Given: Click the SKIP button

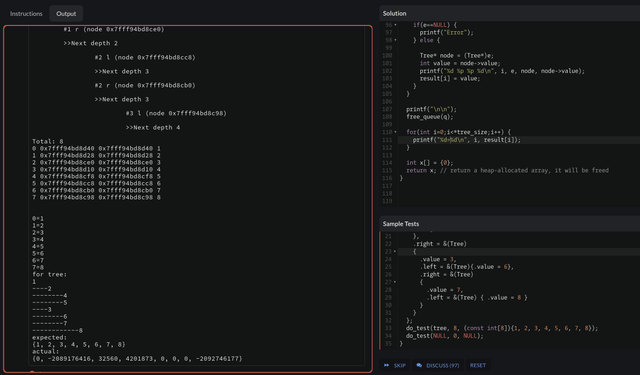Looking at the screenshot, I should tap(395, 365).
